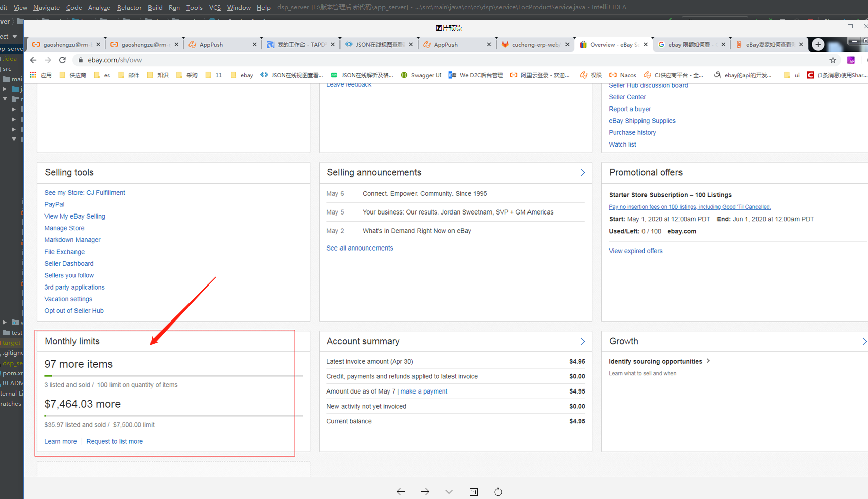The height and width of the screenshot is (499, 868).
Task: Reload the eBay overview page
Action: pyautogui.click(x=62, y=60)
